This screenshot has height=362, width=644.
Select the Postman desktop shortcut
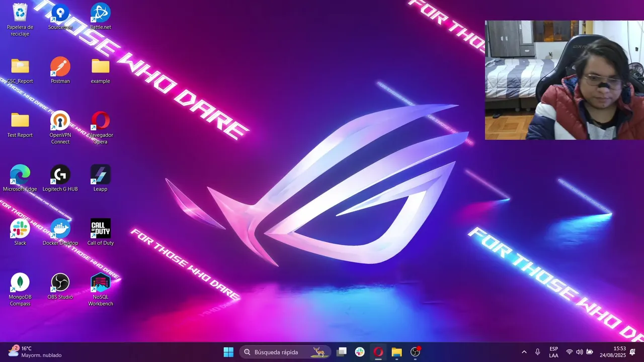pos(60,70)
